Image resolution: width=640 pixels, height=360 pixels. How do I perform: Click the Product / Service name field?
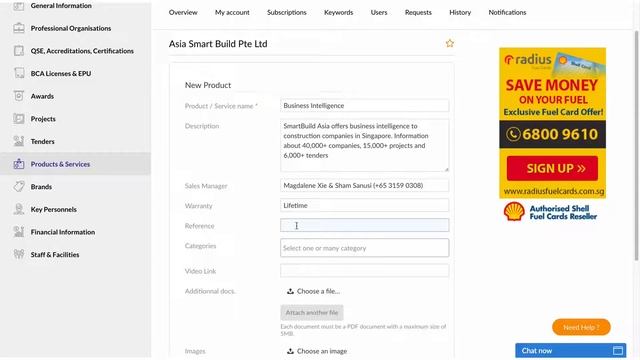pyautogui.click(x=364, y=105)
